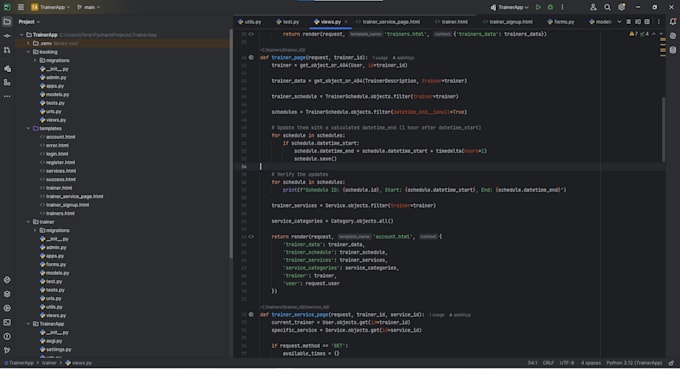
Task: Collapse the templates folder
Action: (28, 128)
